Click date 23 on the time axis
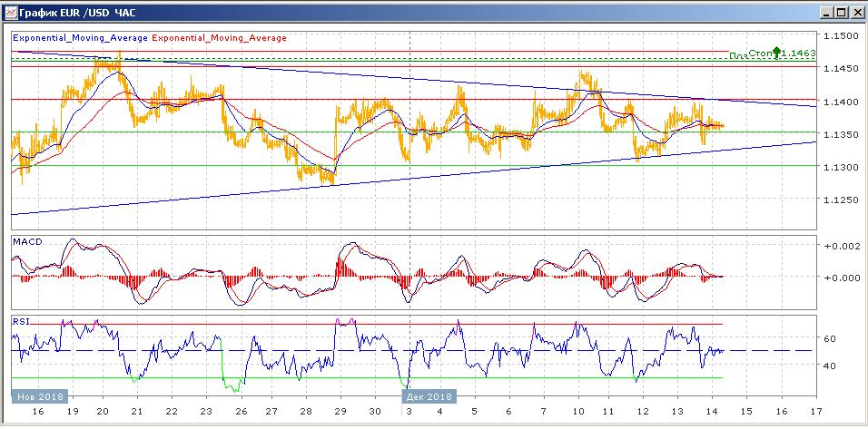Screen dimensions: 868x429 click(206, 412)
